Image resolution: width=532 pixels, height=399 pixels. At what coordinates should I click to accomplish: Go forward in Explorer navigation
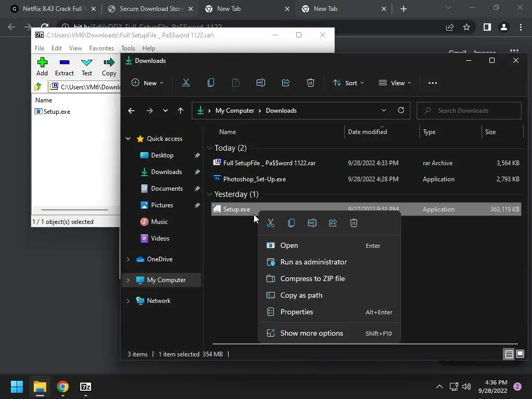(x=149, y=111)
